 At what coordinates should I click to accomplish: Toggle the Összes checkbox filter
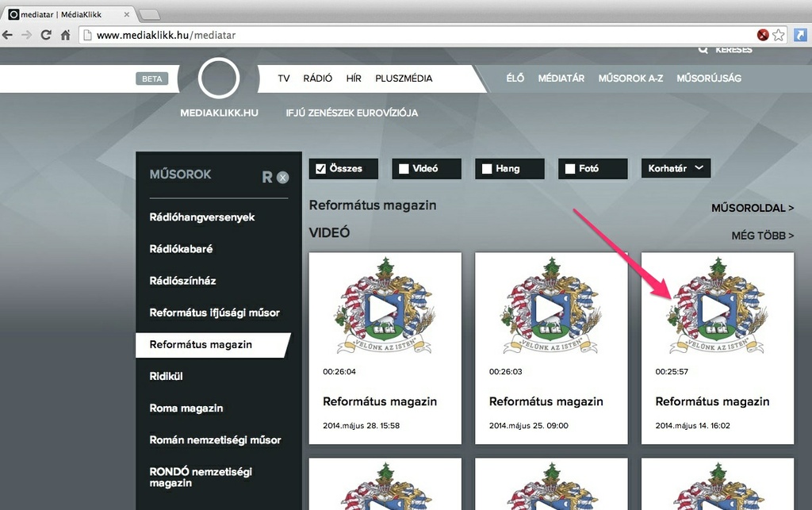click(x=320, y=169)
